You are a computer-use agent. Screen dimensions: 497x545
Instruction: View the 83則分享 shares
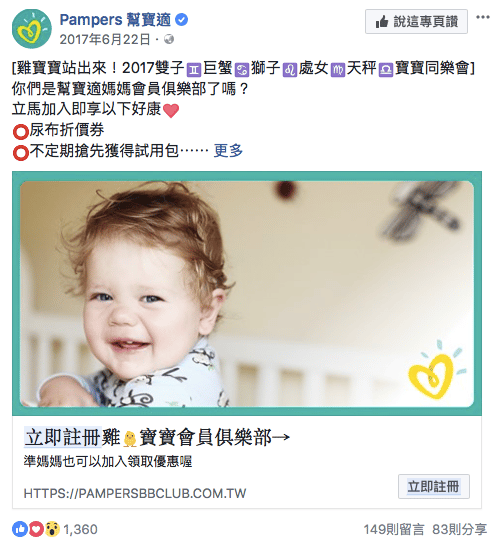point(459,529)
